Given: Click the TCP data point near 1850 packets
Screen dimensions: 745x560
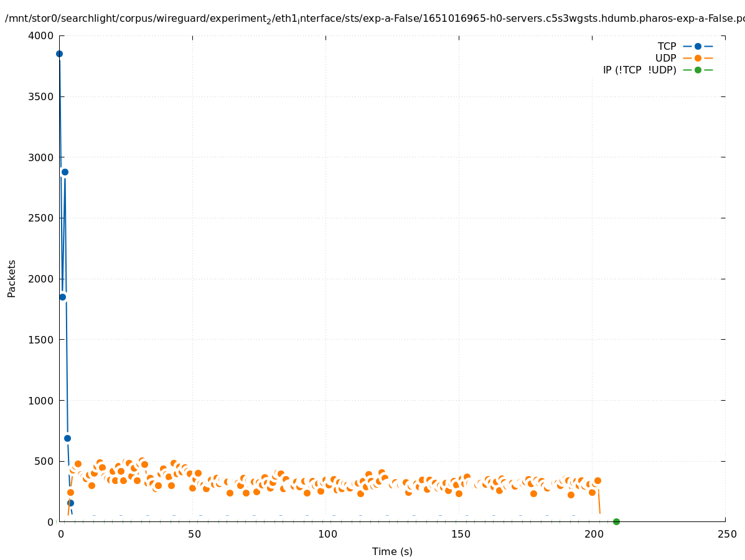Looking at the screenshot, I should 62,297.
